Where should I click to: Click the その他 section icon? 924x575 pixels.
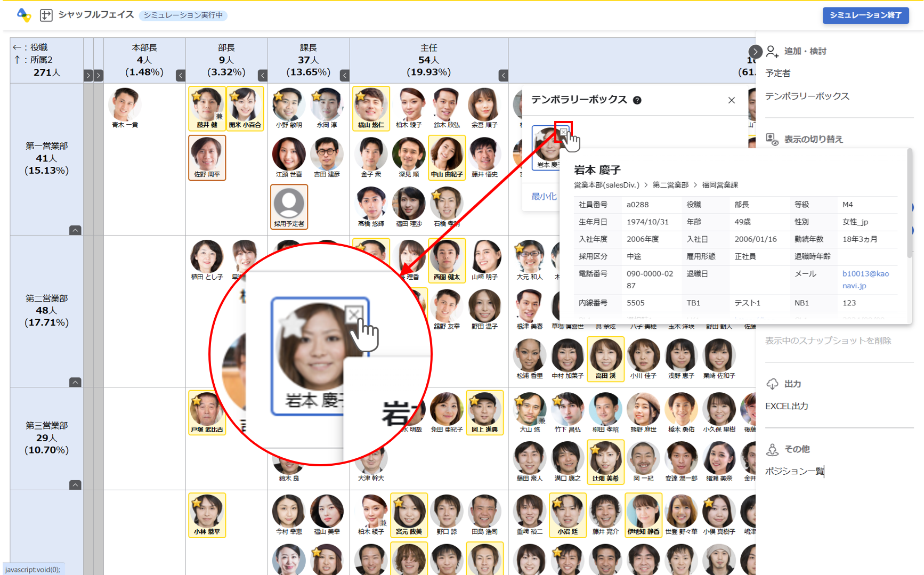point(772,450)
